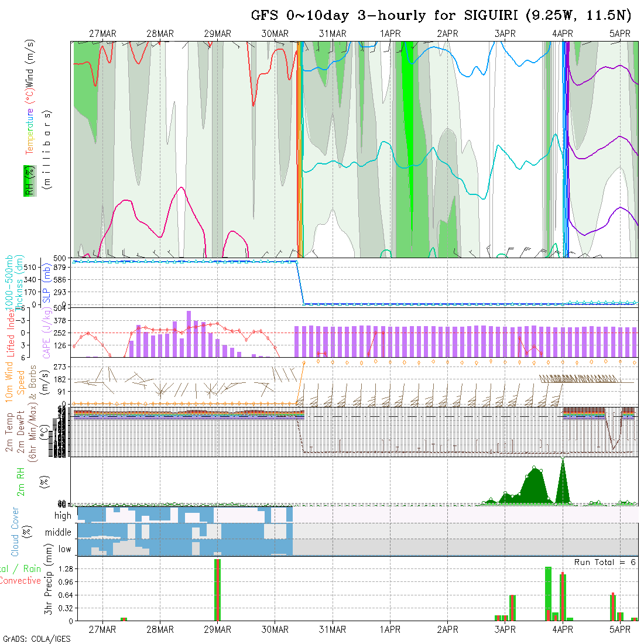Select the 'high' cloud cover row label

62,516
